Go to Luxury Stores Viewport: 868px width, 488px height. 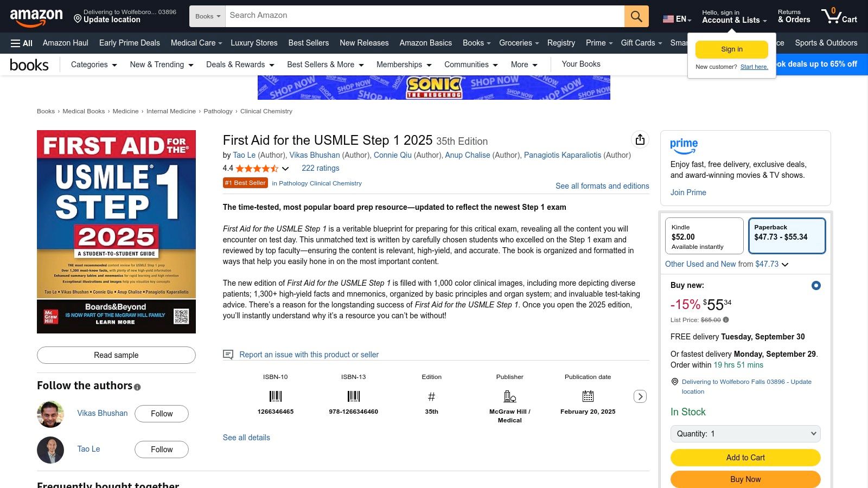point(254,43)
